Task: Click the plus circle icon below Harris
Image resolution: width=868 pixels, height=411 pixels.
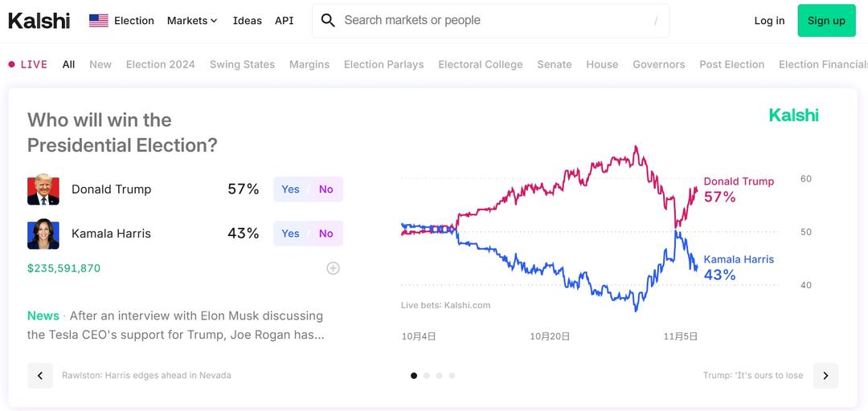Action: [333, 268]
